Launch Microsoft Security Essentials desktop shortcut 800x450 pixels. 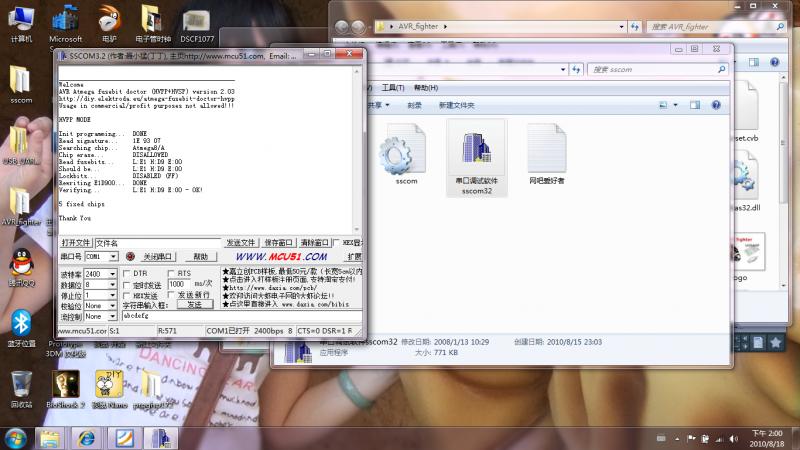[66, 20]
